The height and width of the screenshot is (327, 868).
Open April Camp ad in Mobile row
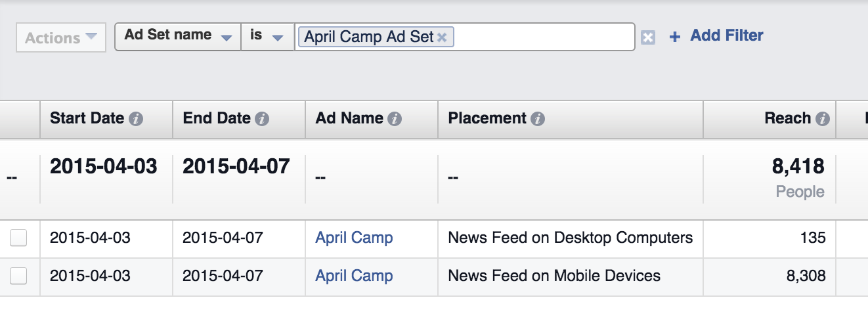pos(354,276)
